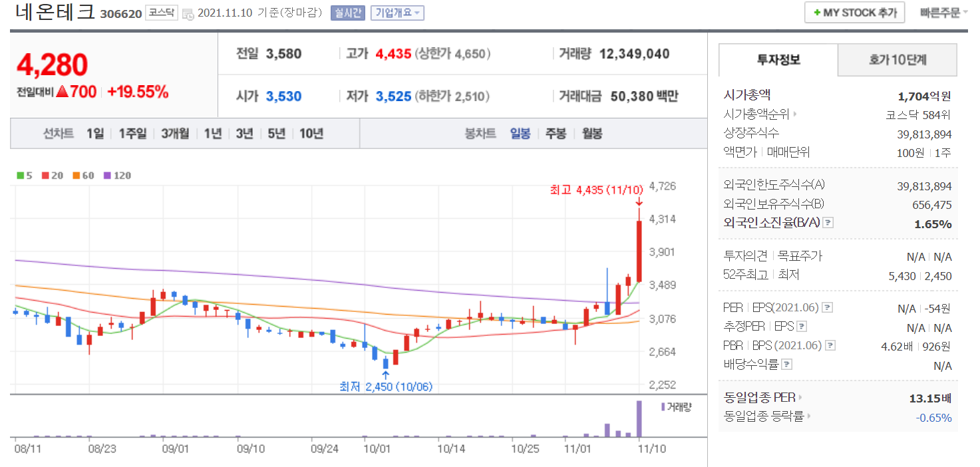Click the green 5-day moving average legend
Viewport: 980px width, 467px height.
(x=25, y=176)
